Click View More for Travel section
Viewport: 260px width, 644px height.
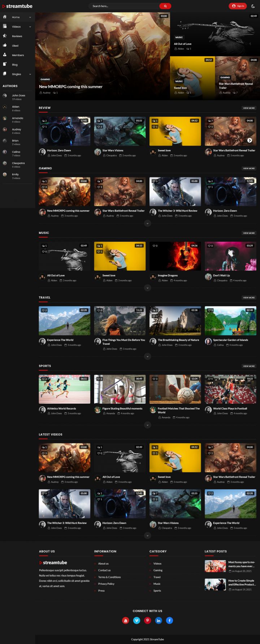click(249, 298)
